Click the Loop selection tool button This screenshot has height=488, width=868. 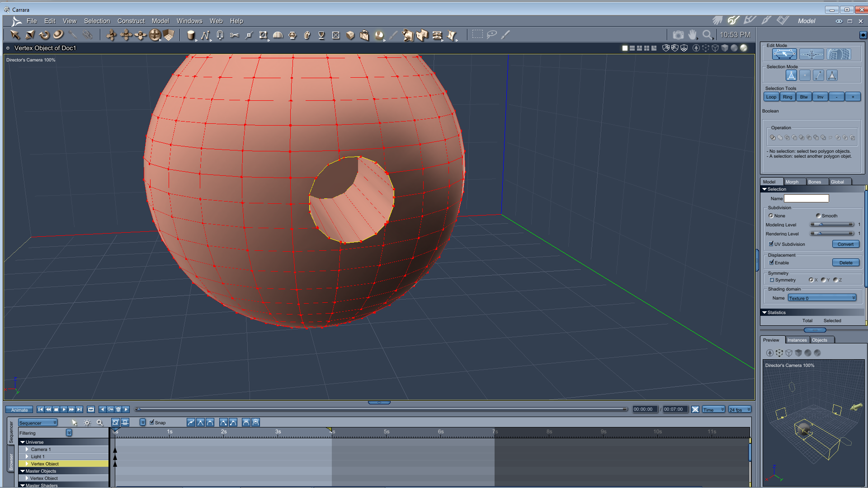[771, 97]
